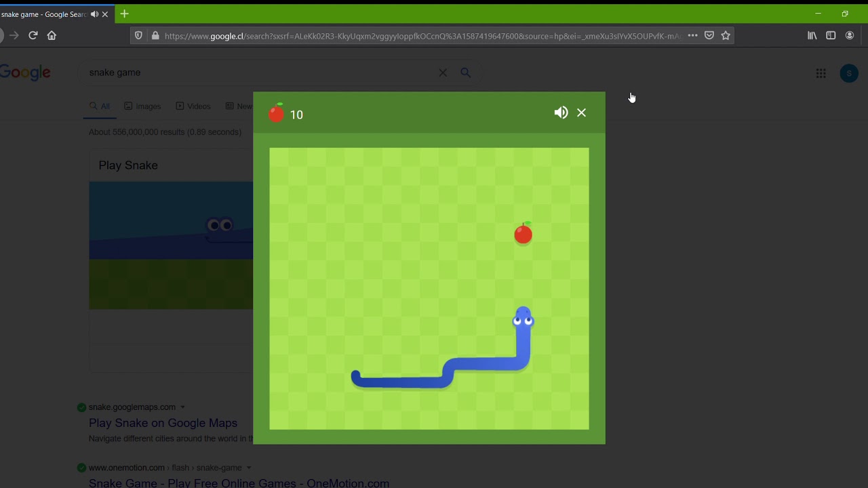The height and width of the screenshot is (488, 868).
Task: Open Play Snake on Google Maps link
Action: pos(163,423)
